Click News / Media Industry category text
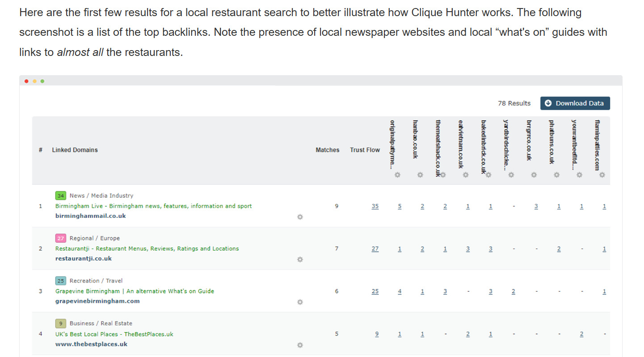The image size is (644, 357). (x=101, y=195)
